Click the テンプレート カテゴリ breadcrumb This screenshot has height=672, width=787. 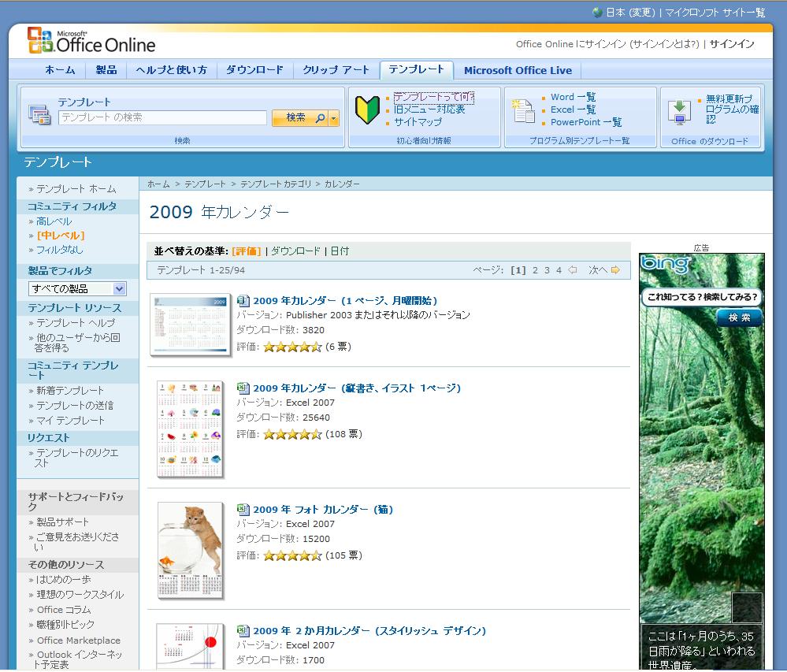click(276, 184)
